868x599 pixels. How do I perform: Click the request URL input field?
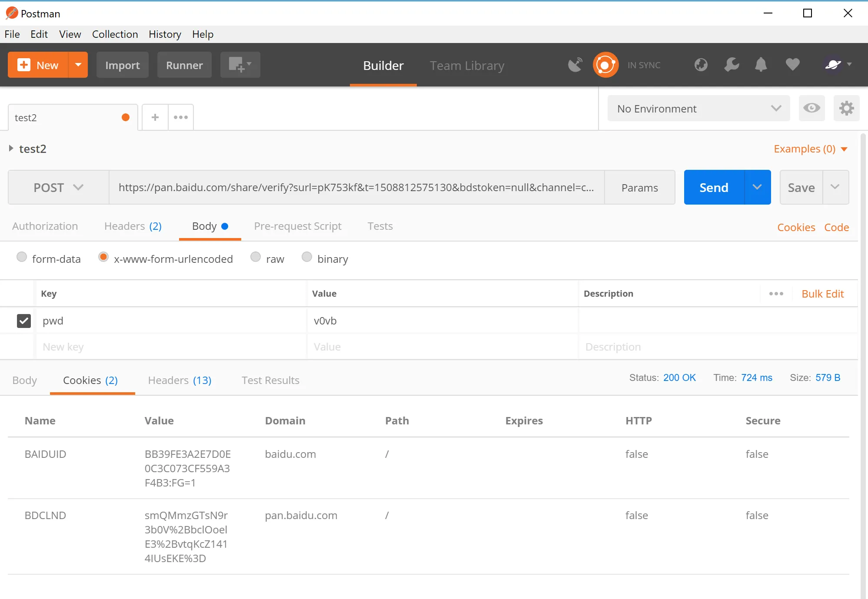[356, 188]
